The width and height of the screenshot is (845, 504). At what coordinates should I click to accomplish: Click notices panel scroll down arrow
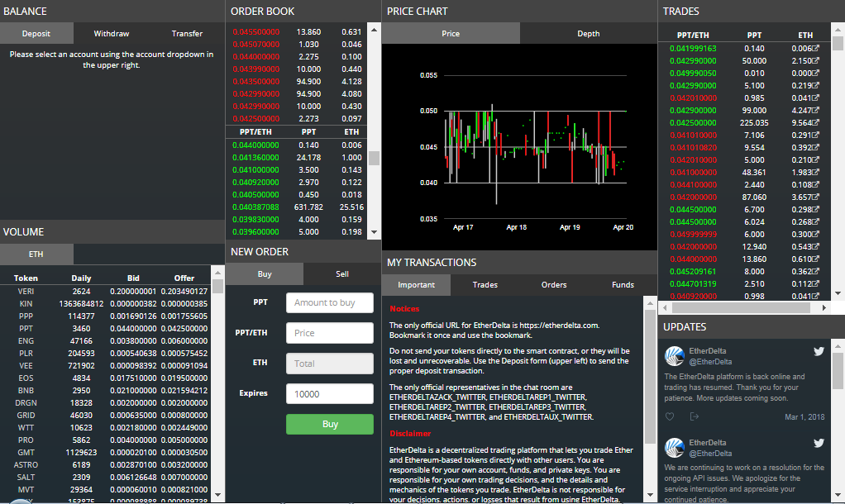coord(650,495)
